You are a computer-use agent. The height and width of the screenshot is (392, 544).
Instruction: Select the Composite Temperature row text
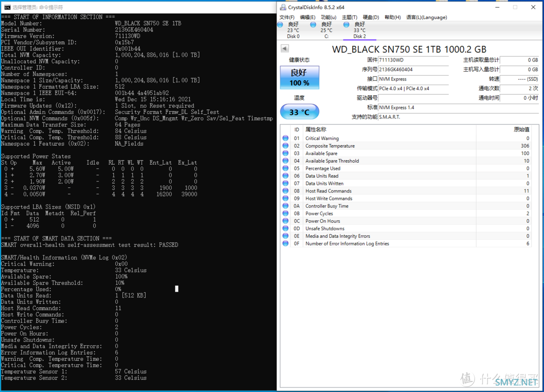tap(330, 146)
